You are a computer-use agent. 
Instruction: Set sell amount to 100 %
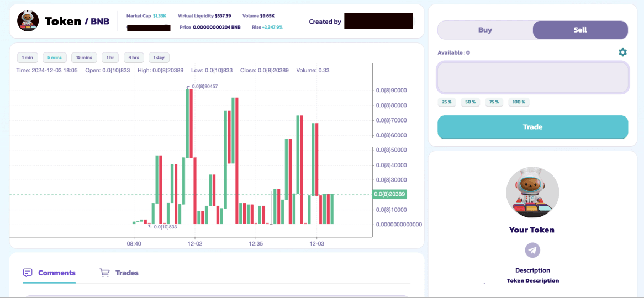coord(519,102)
